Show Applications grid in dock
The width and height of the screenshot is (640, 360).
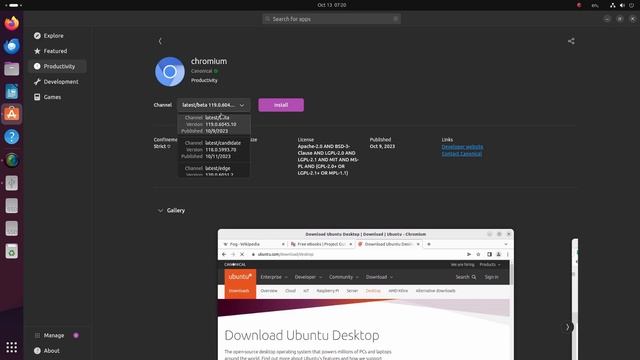[x=11, y=347]
